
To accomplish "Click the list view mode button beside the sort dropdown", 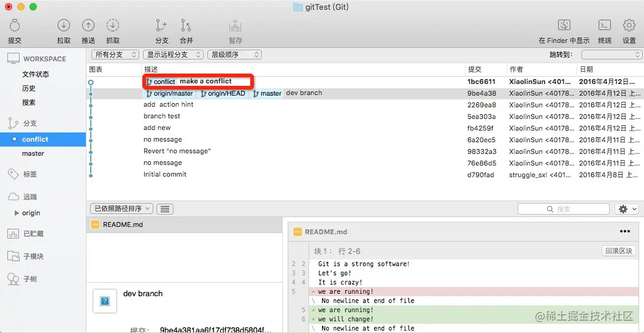I will [x=165, y=209].
